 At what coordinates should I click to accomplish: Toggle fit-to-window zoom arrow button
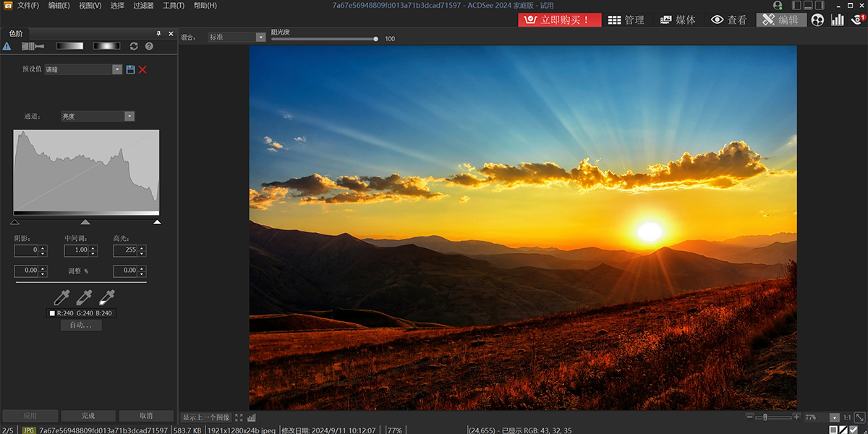point(859,417)
